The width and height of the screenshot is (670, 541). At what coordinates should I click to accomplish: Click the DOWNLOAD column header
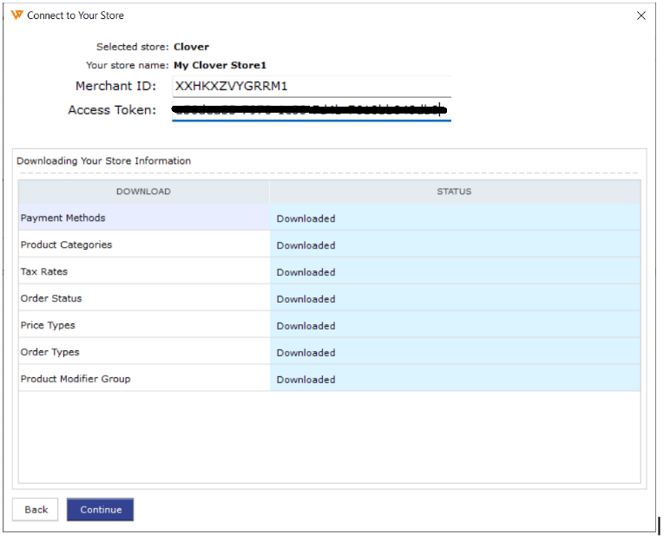pyautogui.click(x=143, y=192)
